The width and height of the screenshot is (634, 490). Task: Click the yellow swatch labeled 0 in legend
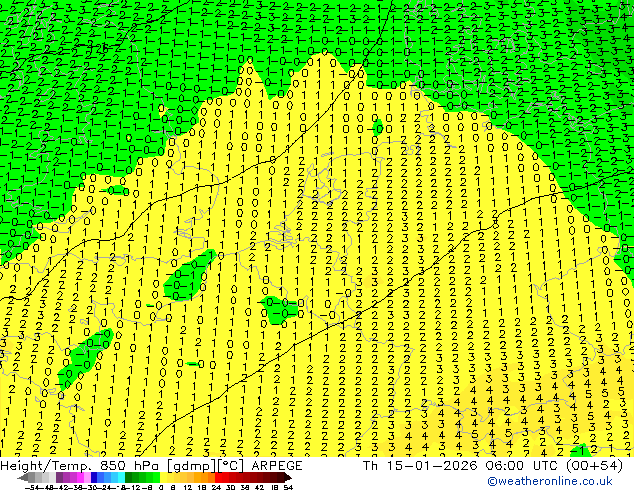(x=163, y=477)
